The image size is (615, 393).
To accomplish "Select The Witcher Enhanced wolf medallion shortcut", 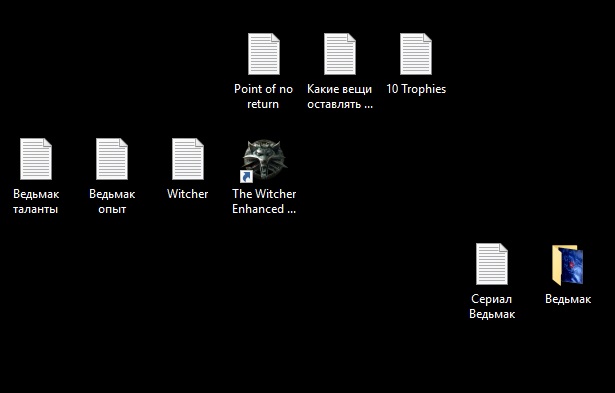I will point(264,160).
